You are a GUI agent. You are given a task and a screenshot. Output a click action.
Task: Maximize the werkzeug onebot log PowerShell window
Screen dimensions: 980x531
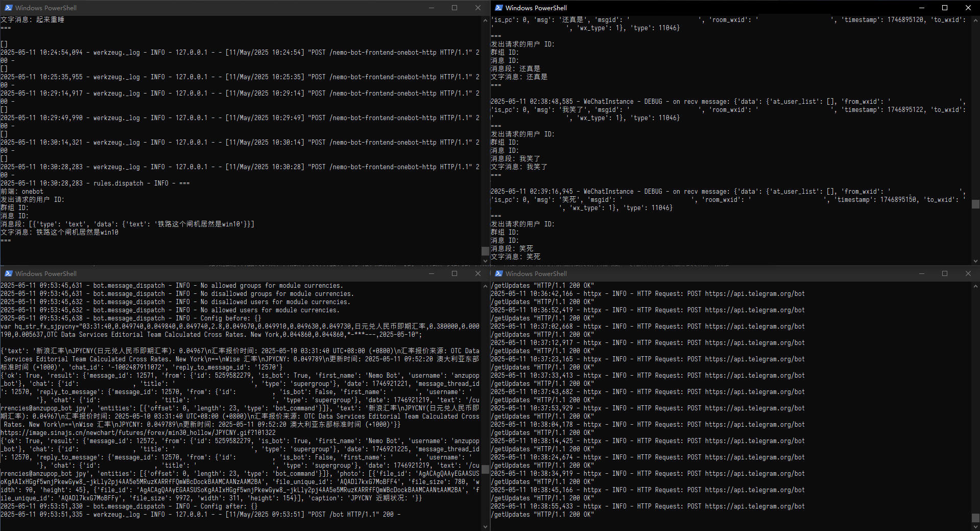(x=455, y=8)
